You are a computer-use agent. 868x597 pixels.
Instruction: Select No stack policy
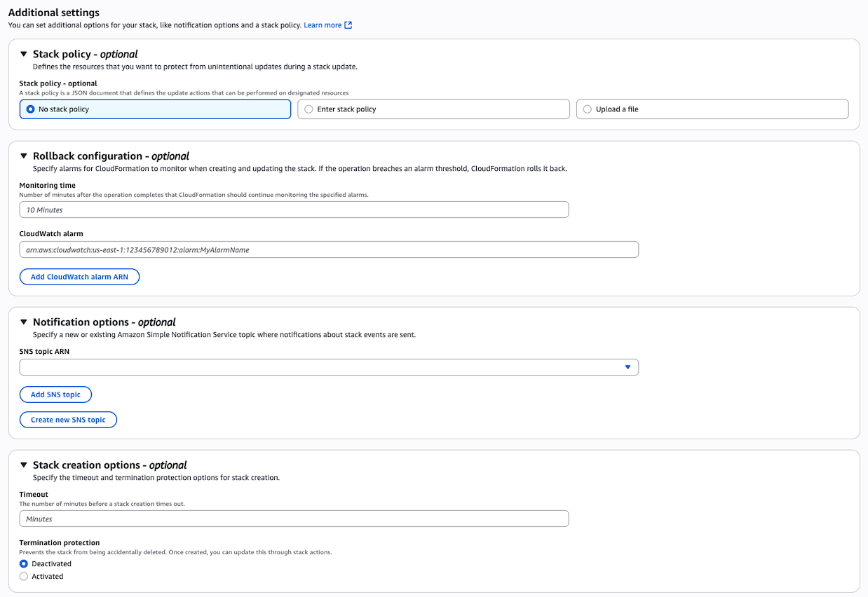tap(29, 109)
